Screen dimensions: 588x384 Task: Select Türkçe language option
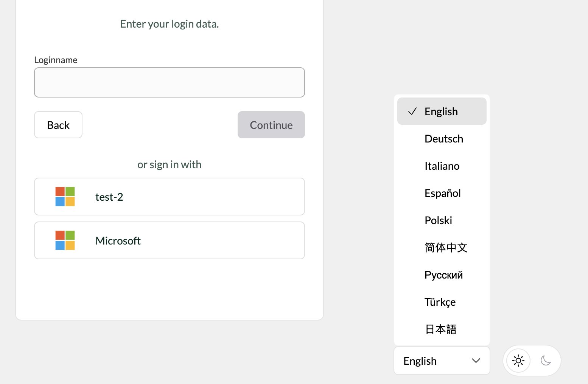(440, 302)
